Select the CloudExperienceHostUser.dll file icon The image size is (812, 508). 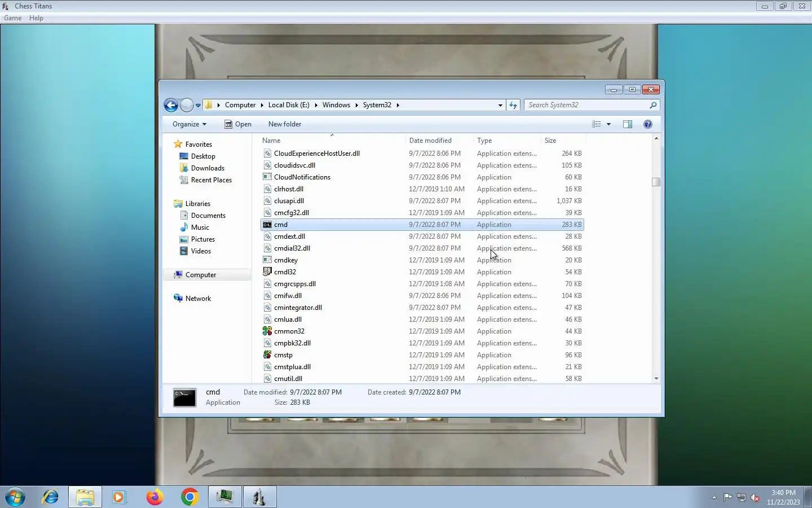pos(267,154)
